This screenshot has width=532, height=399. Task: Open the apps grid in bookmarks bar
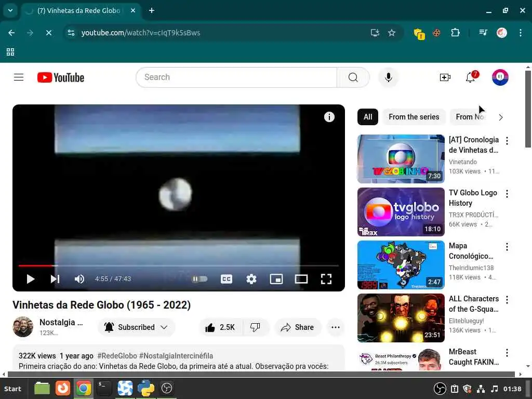pyautogui.click(x=10, y=52)
